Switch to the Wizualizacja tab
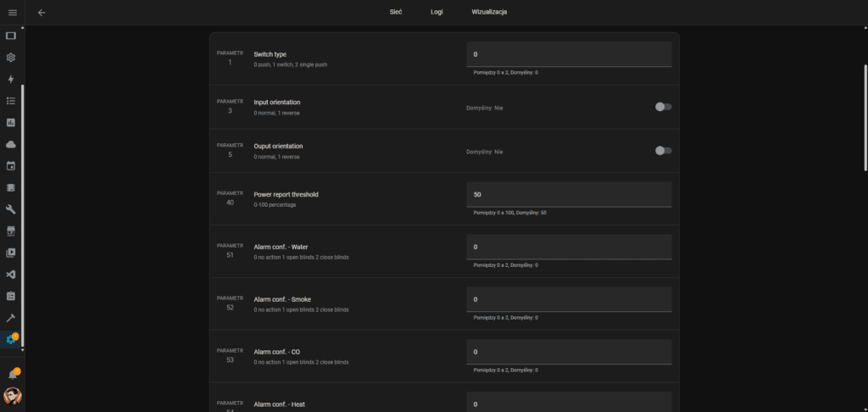Viewport: 868px width, 412px height. 489,13
